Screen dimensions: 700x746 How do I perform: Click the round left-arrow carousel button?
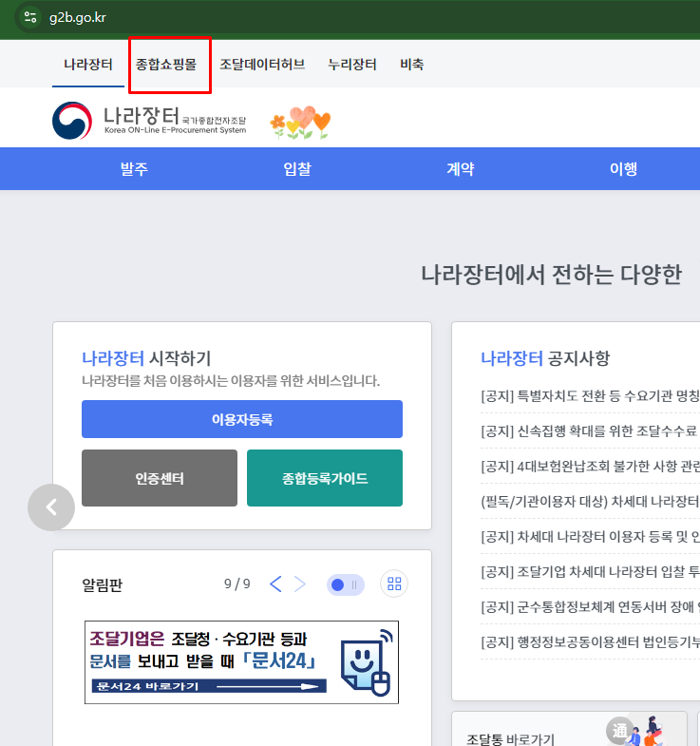(x=51, y=507)
